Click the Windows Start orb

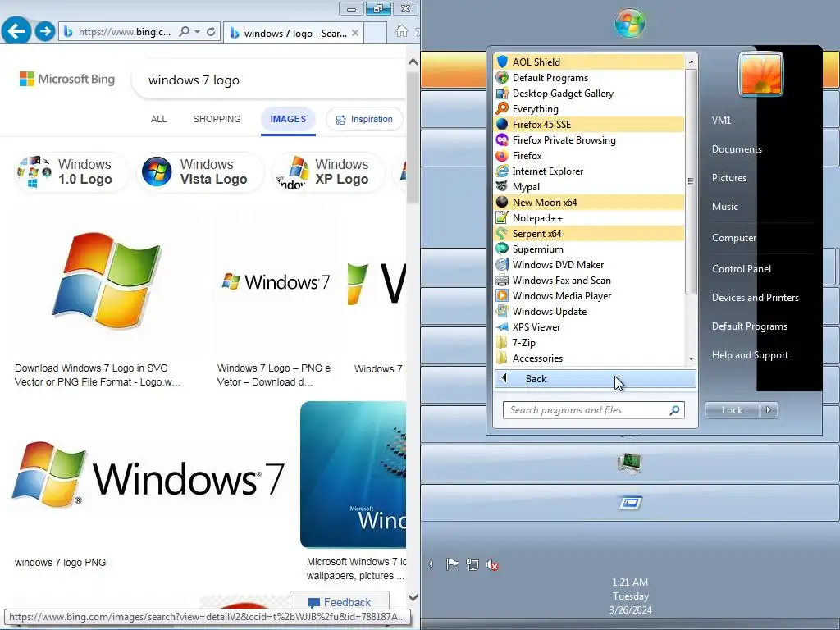point(629,23)
